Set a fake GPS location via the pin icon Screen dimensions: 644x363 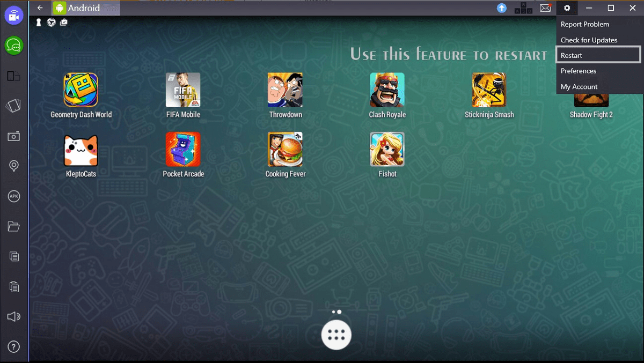(13, 166)
